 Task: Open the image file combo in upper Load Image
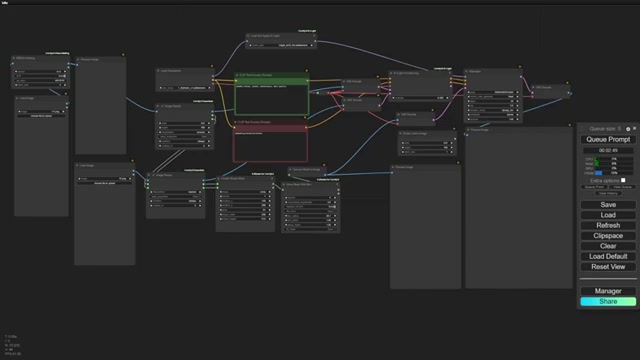click(x=41, y=111)
